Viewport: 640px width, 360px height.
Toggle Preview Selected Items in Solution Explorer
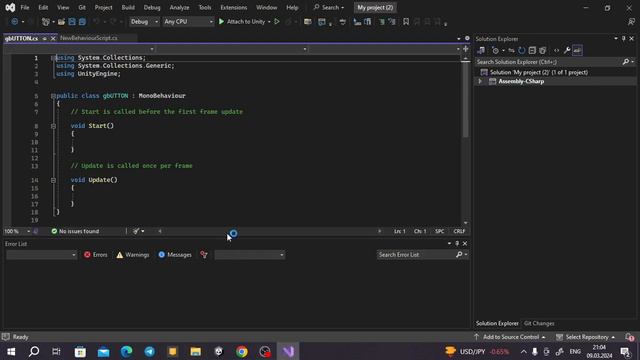click(x=577, y=50)
